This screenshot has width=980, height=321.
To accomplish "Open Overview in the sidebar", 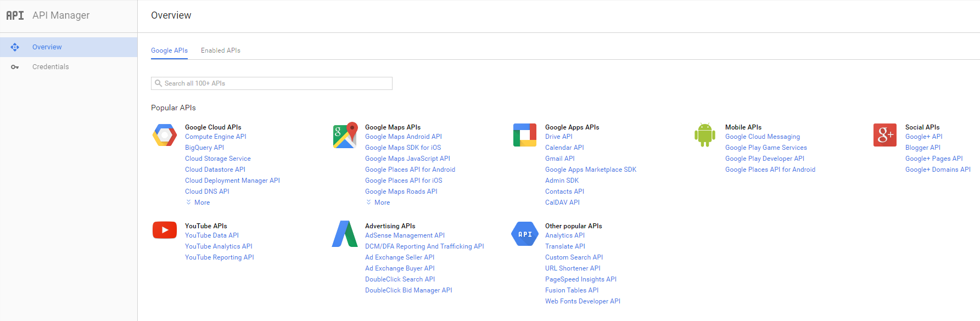I will pos(69,47).
